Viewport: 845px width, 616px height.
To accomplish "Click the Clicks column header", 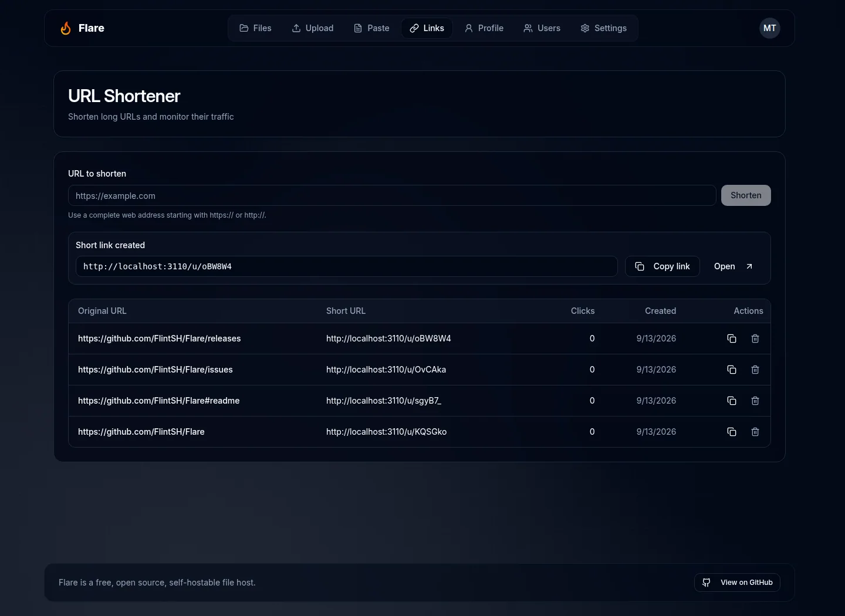I will 583,311.
